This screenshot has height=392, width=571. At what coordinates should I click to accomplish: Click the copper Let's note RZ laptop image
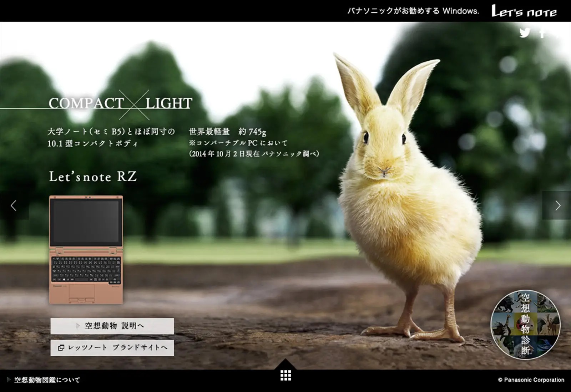[86, 250]
